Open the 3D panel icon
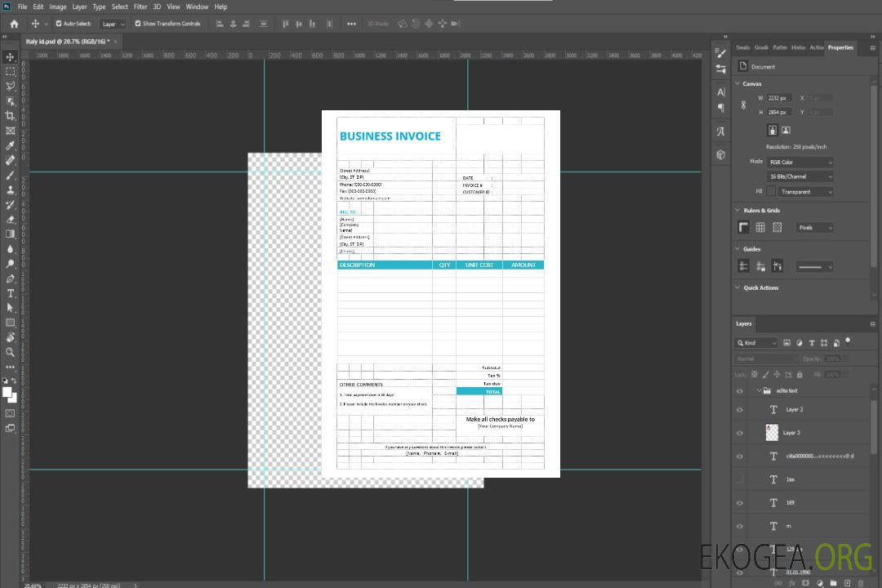882x588 pixels. click(x=721, y=154)
